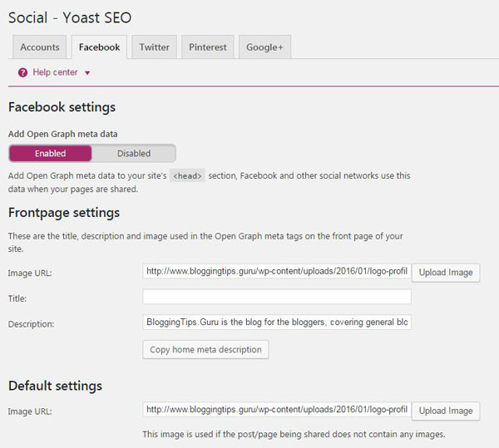The width and height of the screenshot is (499, 448).
Task: Click the 'Social - Yoast SEO' page title
Action: pyautogui.click(x=70, y=17)
